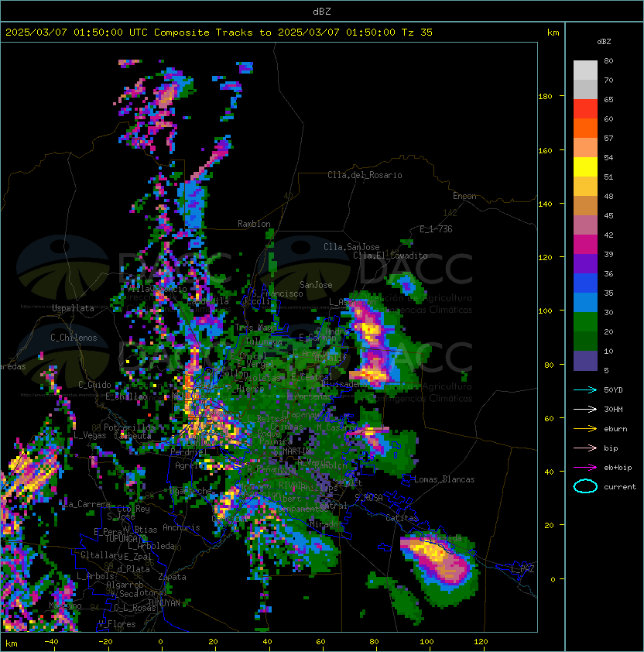The width and height of the screenshot is (644, 652).
Task: Click the 'Anchoris' place label
Action: (181, 527)
